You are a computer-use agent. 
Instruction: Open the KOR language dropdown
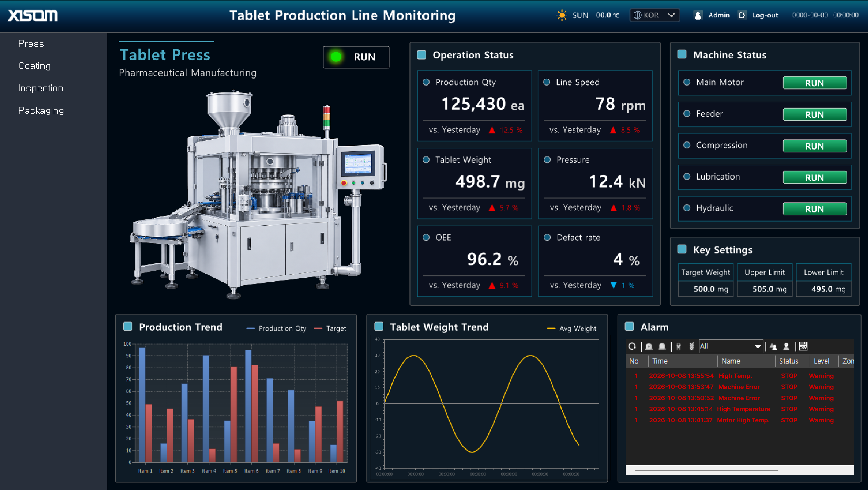pos(654,15)
